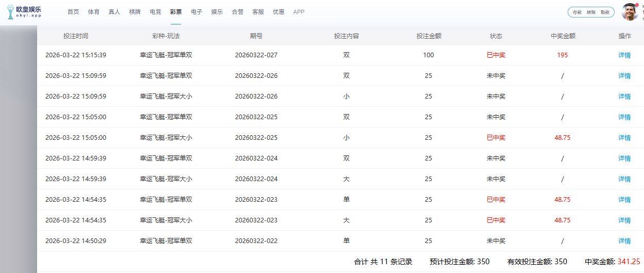View 详情 for the 20260322-022 bet
Image resolution: width=644 pixels, height=273 pixels.
tap(624, 241)
